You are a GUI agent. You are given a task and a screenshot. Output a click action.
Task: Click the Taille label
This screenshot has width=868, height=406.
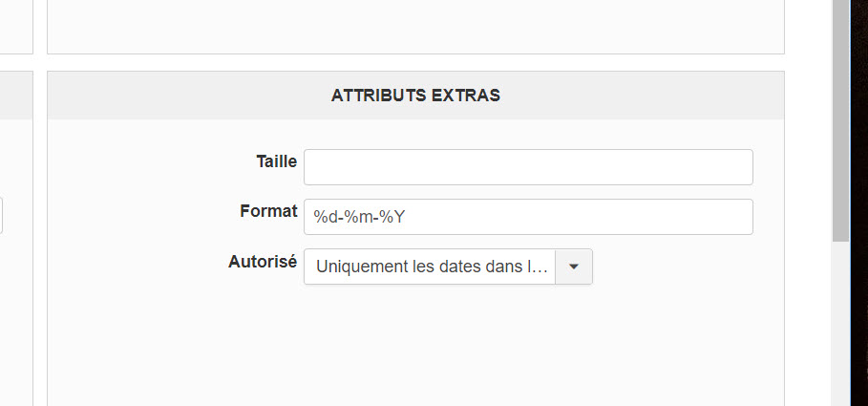click(x=276, y=161)
